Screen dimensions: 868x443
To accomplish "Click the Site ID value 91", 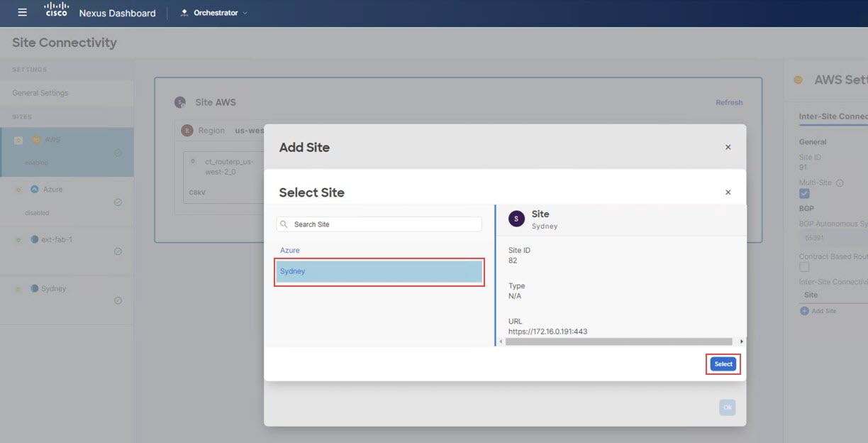I will coord(803,168).
